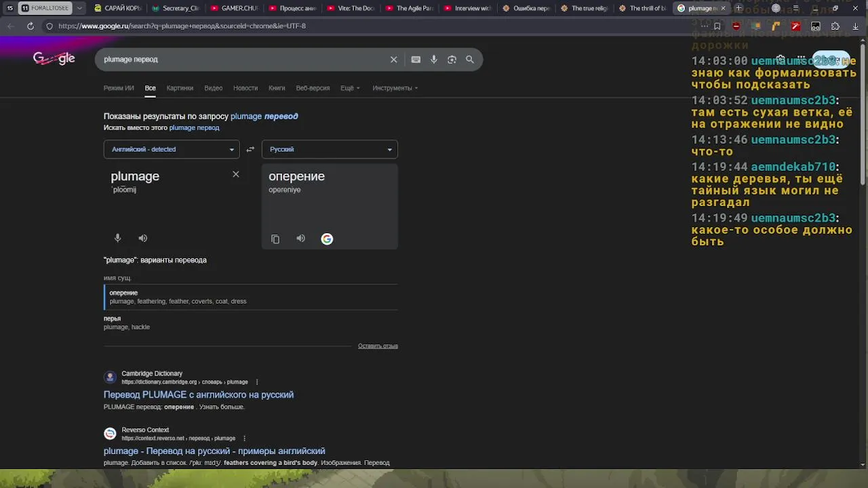Open Перевод PLUMAGE с английского на русский
Screen dimensions: 868x488
coord(199,394)
